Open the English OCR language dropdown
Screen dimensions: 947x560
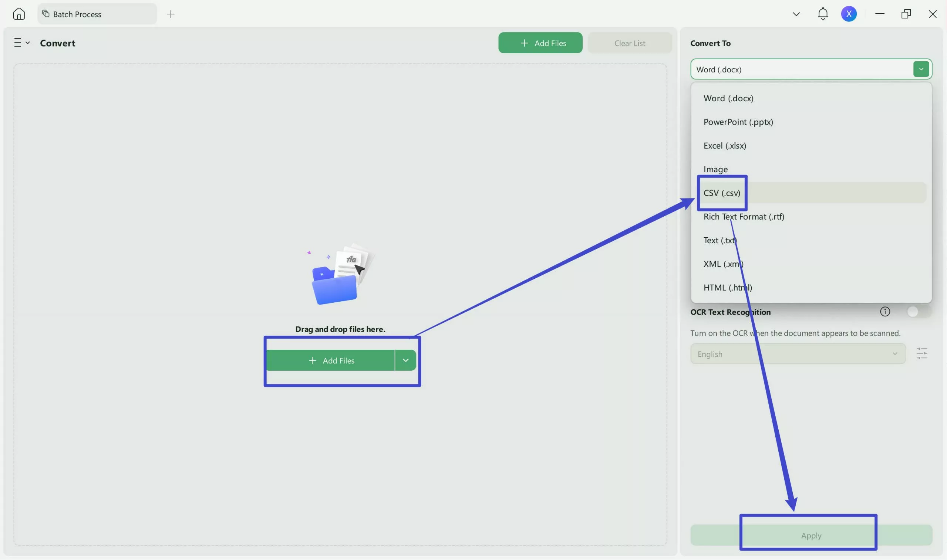click(x=798, y=354)
